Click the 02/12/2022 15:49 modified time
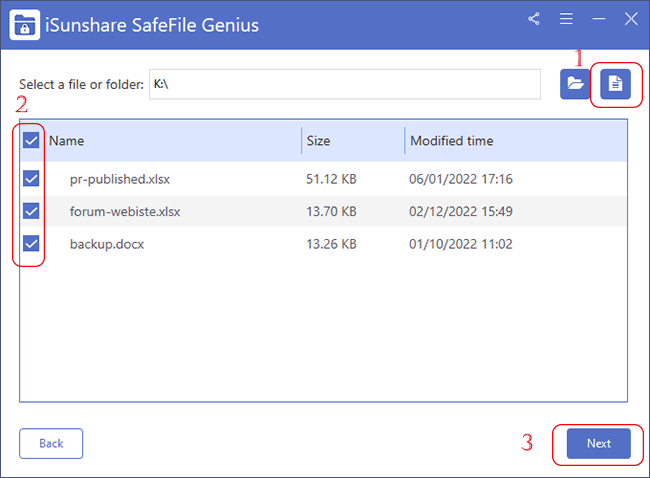650x478 pixels. tap(461, 211)
